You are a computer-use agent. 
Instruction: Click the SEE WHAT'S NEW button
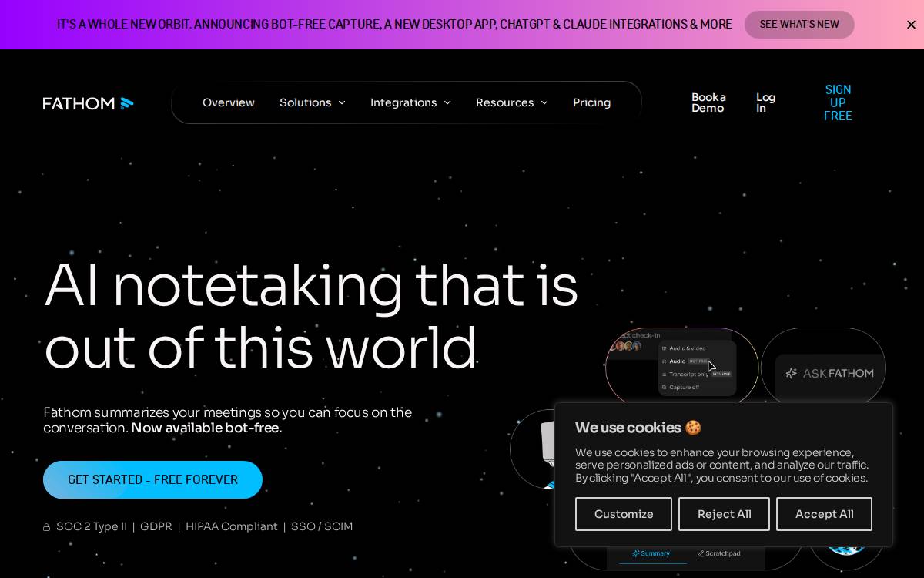[x=799, y=25]
